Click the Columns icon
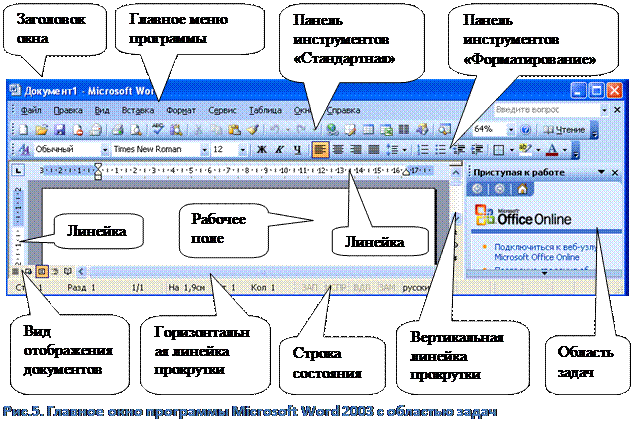This screenshot has width=633, height=434. click(404, 130)
